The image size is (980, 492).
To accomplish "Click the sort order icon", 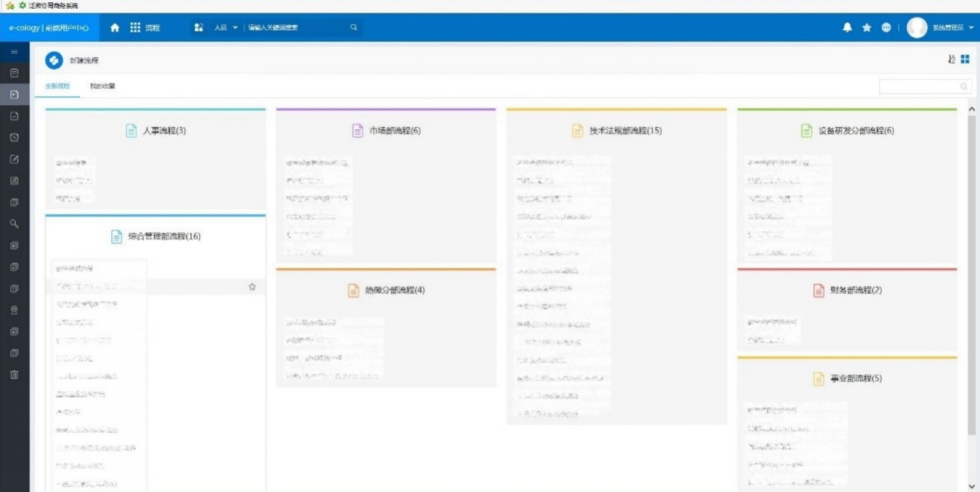I will (x=951, y=59).
